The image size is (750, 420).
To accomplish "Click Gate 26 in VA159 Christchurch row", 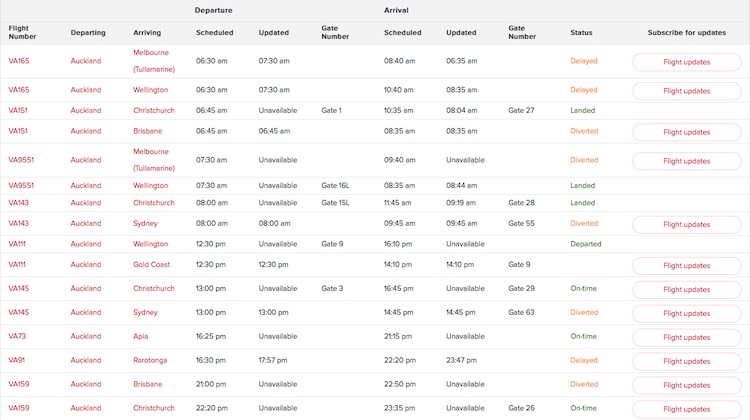I will coord(521,408).
